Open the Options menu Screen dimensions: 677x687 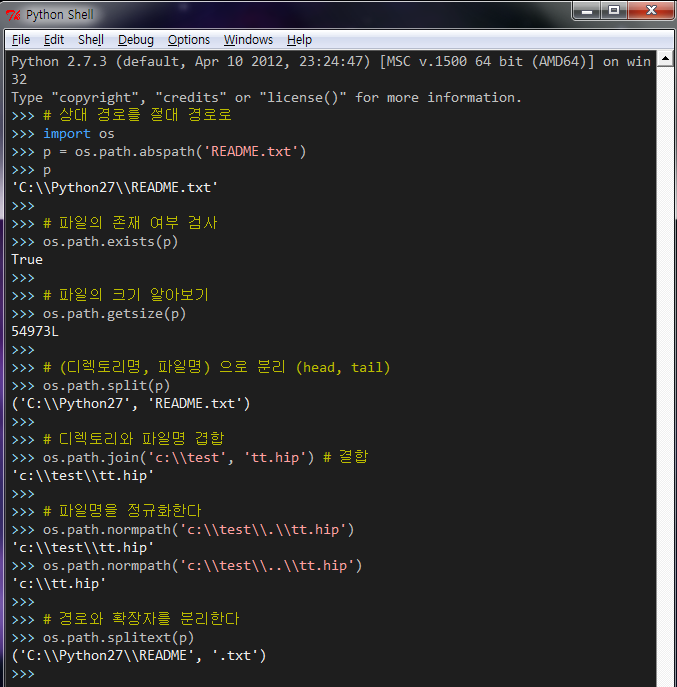[189, 40]
